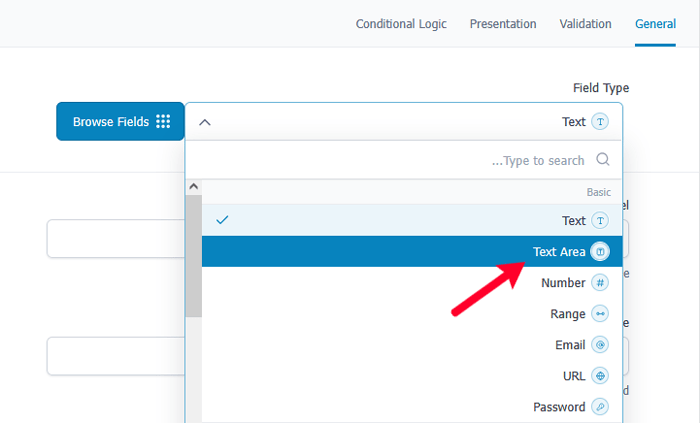Collapse the Field Type dropdown chevron
The height and width of the screenshot is (423, 700).
tap(205, 122)
